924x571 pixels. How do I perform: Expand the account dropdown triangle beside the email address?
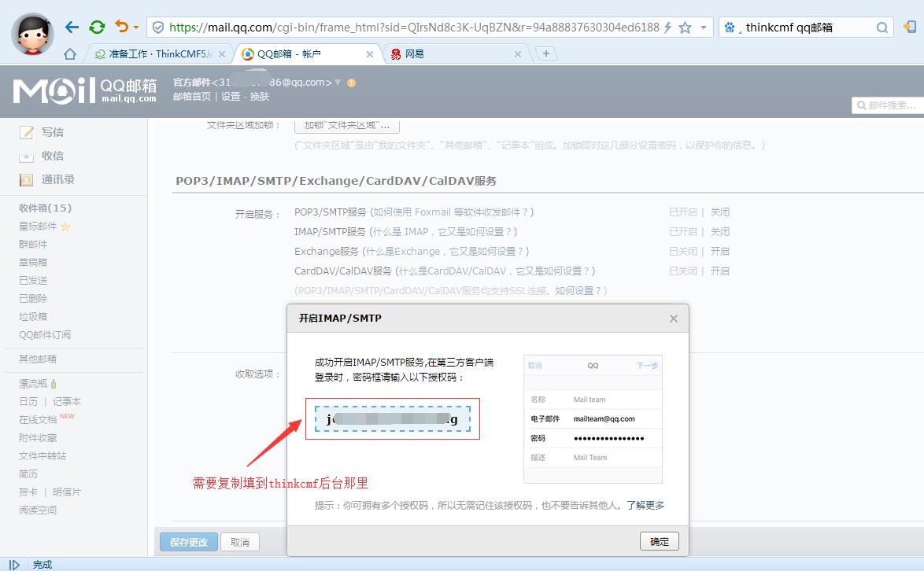[338, 83]
